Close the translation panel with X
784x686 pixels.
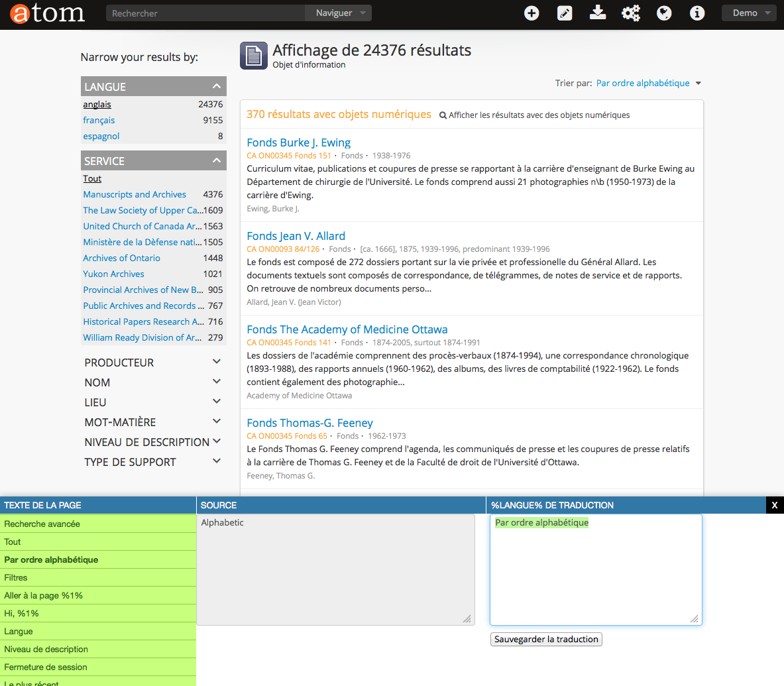tap(774, 505)
